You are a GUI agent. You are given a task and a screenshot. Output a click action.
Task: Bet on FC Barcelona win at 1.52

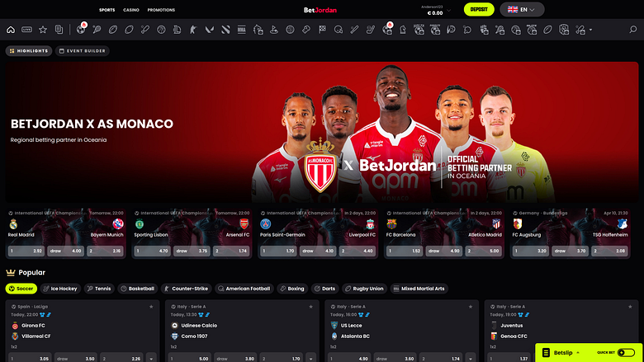click(405, 251)
